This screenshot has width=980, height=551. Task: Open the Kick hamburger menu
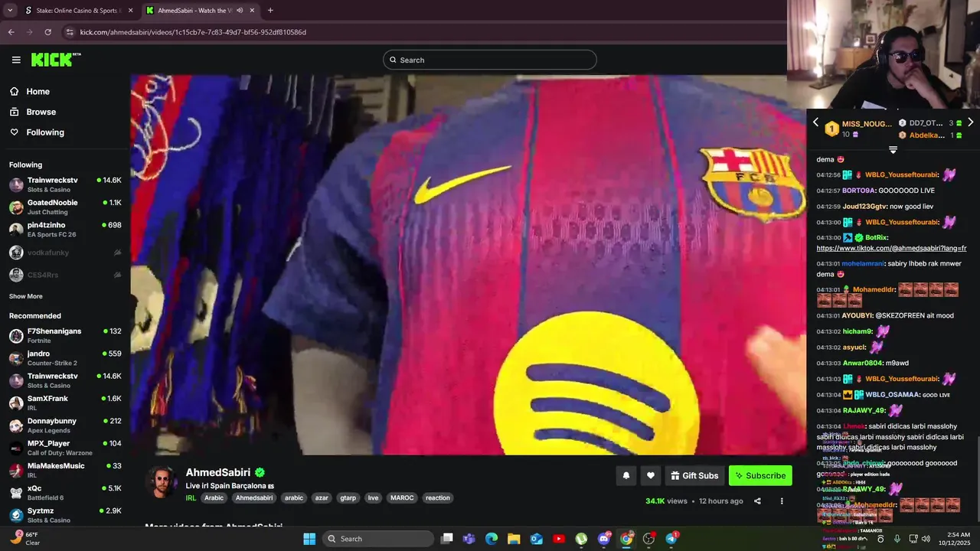(16, 60)
